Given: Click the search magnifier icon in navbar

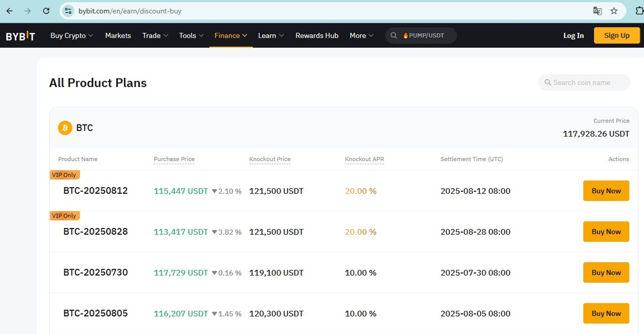Looking at the screenshot, I should point(394,36).
